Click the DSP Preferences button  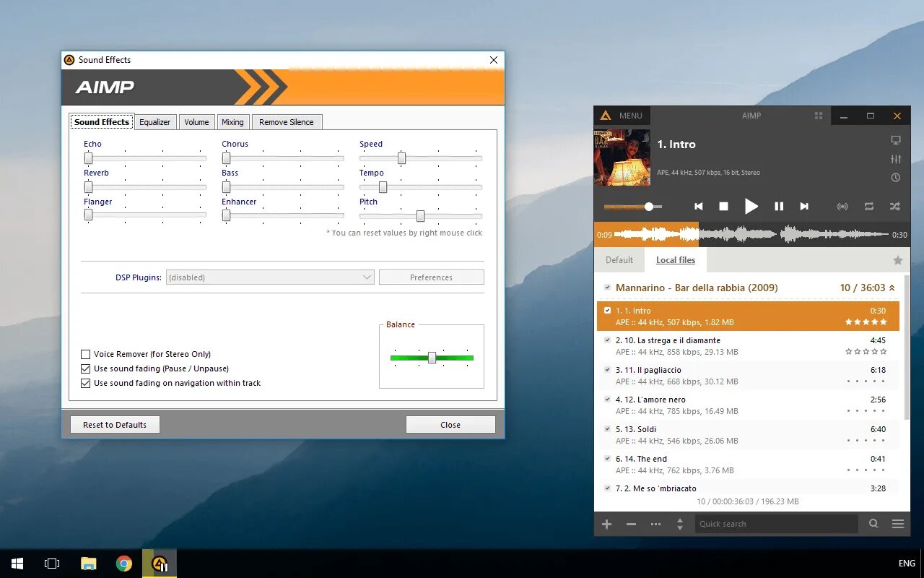pos(431,277)
